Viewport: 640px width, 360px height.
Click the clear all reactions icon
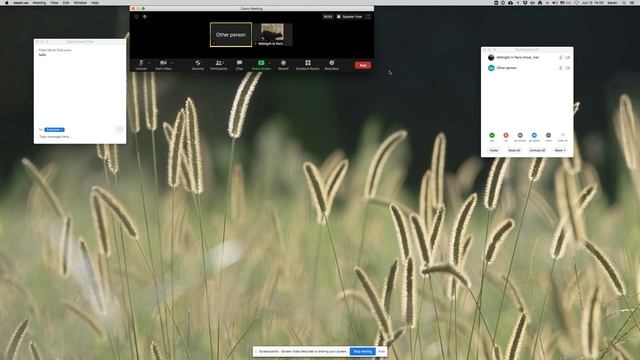(562, 136)
